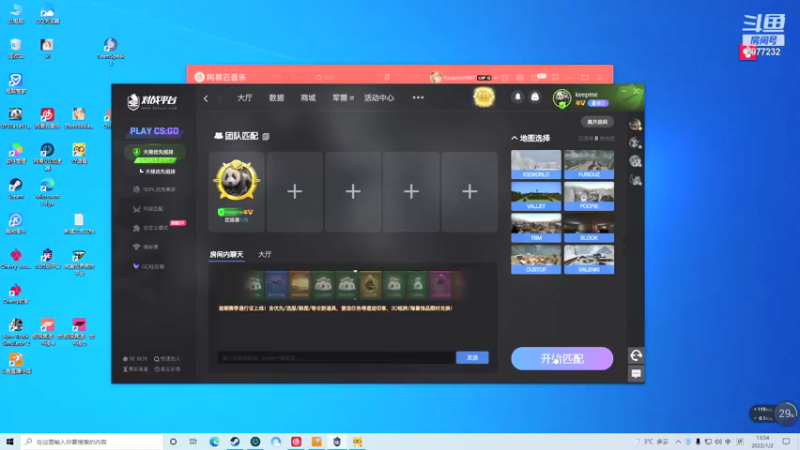Toggle the DUSTOF map
This screenshot has width=800, height=450.
(536, 259)
